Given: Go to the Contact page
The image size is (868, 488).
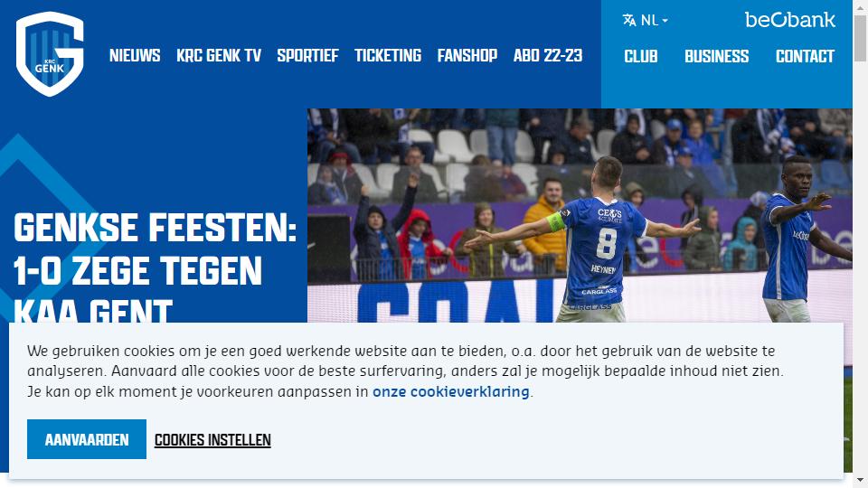Looking at the screenshot, I should 805,56.
